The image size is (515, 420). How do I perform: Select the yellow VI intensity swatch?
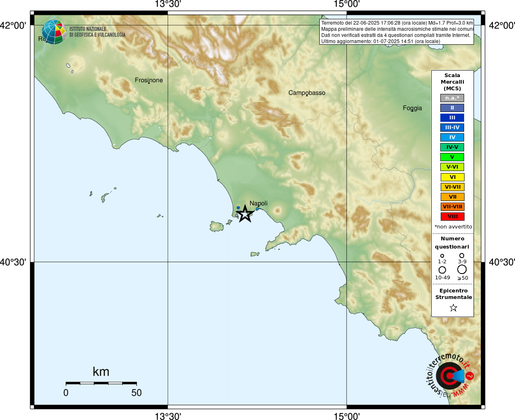tap(452, 177)
